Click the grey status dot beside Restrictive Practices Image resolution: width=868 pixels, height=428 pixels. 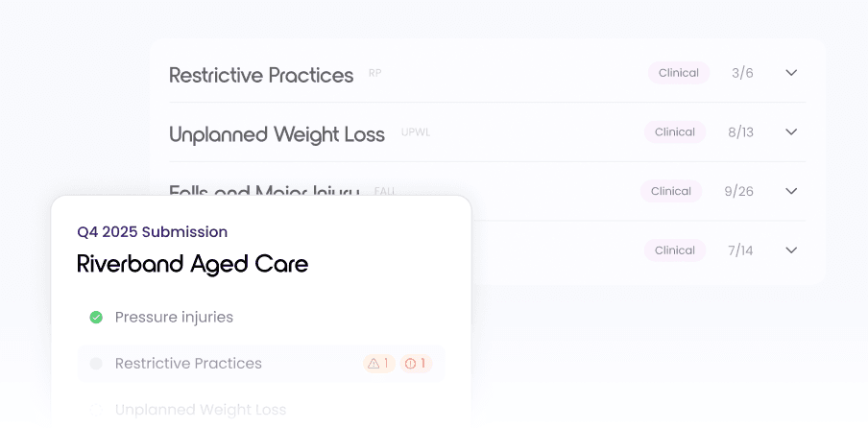(x=96, y=364)
